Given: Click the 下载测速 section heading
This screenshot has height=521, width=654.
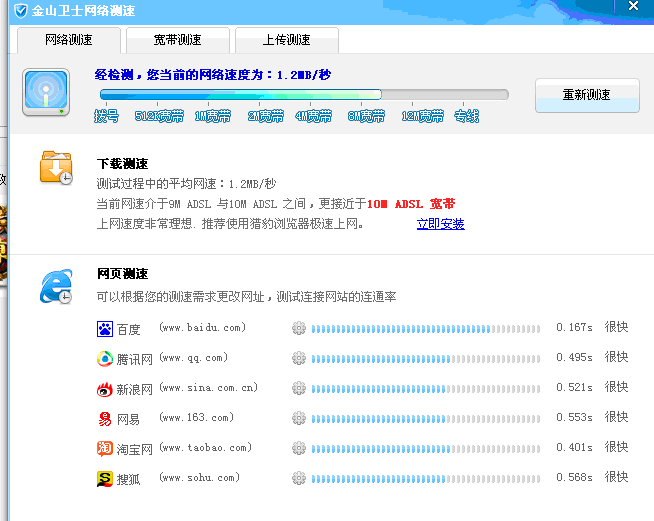Looking at the screenshot, I should [x=123, y=164].
